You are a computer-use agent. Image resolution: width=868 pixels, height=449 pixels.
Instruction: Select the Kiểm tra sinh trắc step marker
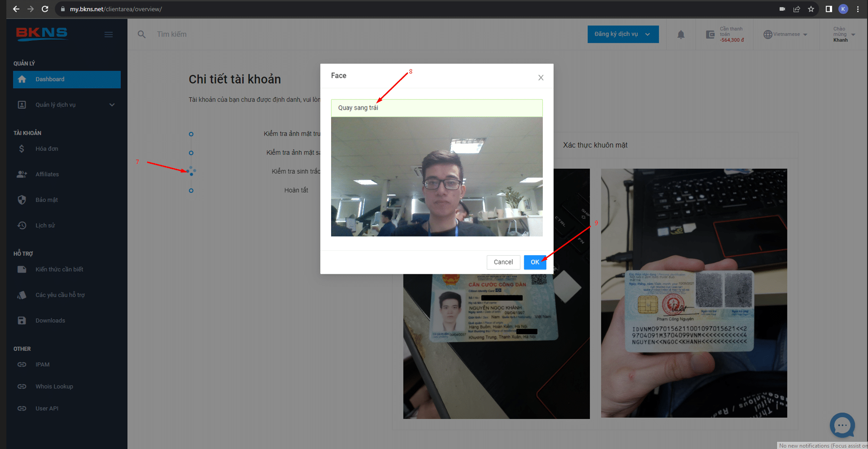[191, 172]
